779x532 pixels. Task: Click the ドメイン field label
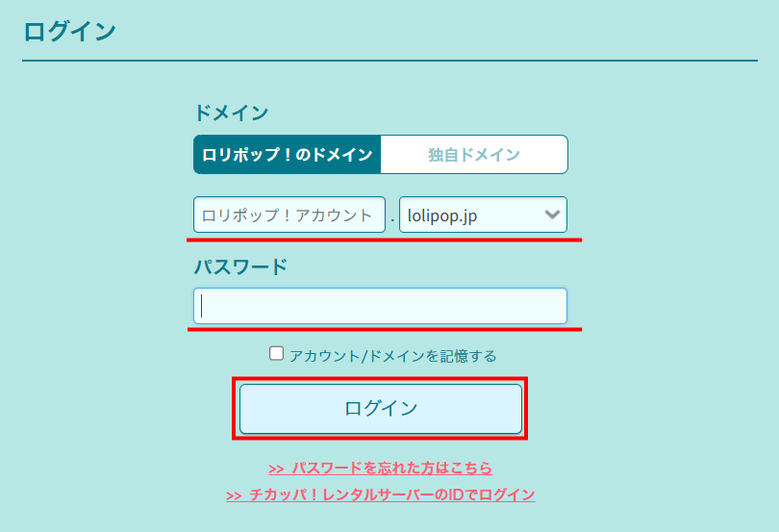pos(231,113)
